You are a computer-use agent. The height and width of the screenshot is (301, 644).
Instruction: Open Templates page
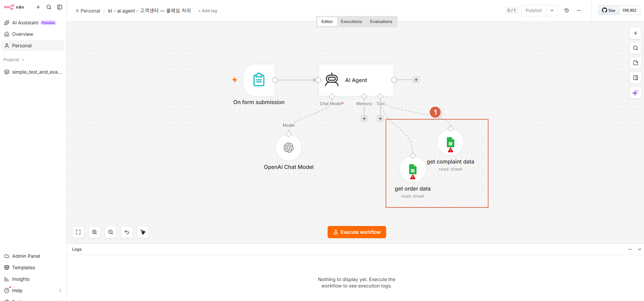[33, 268]
